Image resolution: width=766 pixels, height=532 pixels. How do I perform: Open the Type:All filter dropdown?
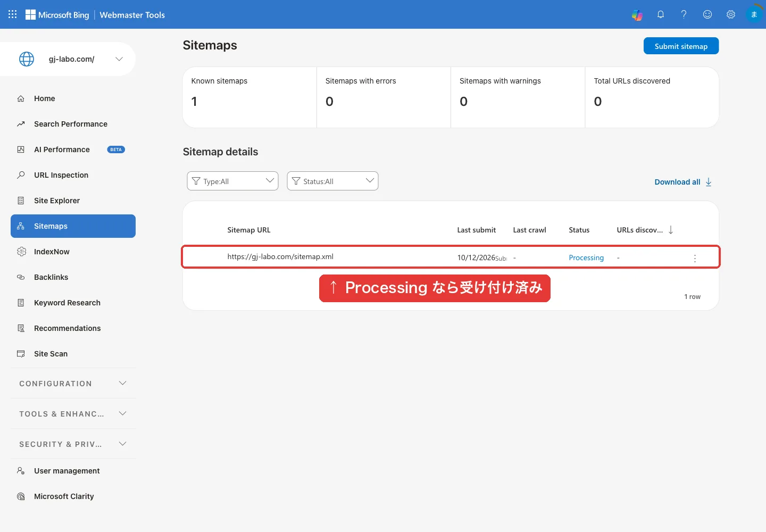tap(232, 181)
